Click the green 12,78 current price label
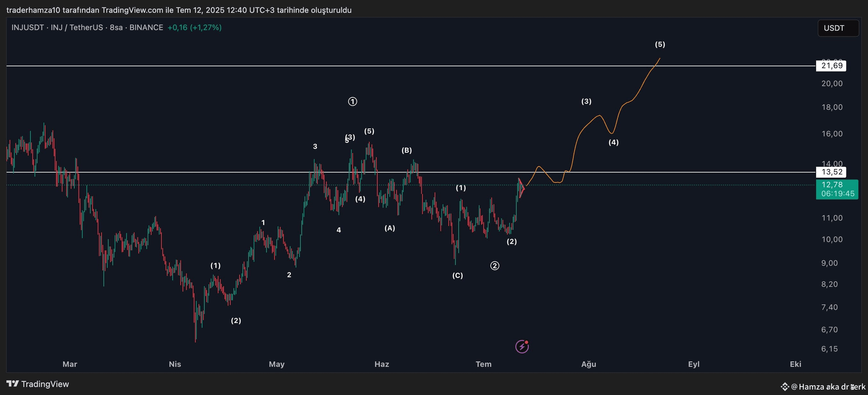The image size is (868, 395). [837, 189]
